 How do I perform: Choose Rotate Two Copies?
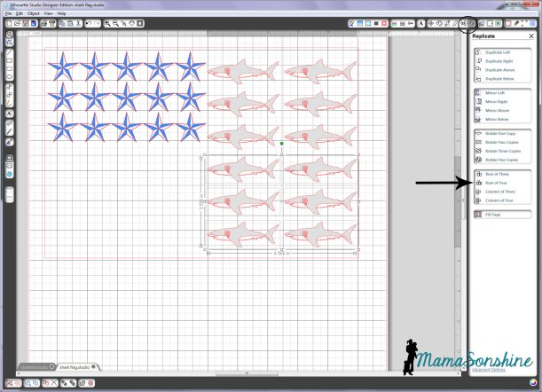(503, 142)
